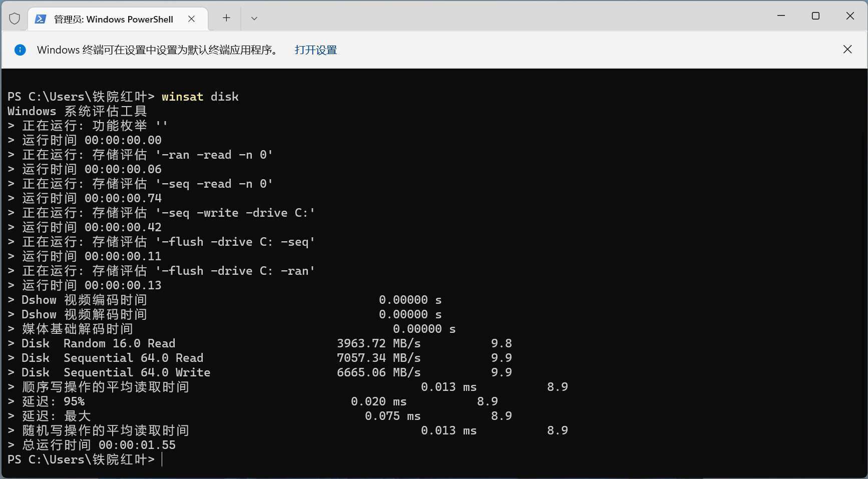Screen dimensions: 868x479
Task: Click the shield icon in the title bar
Action: (15, 19)
